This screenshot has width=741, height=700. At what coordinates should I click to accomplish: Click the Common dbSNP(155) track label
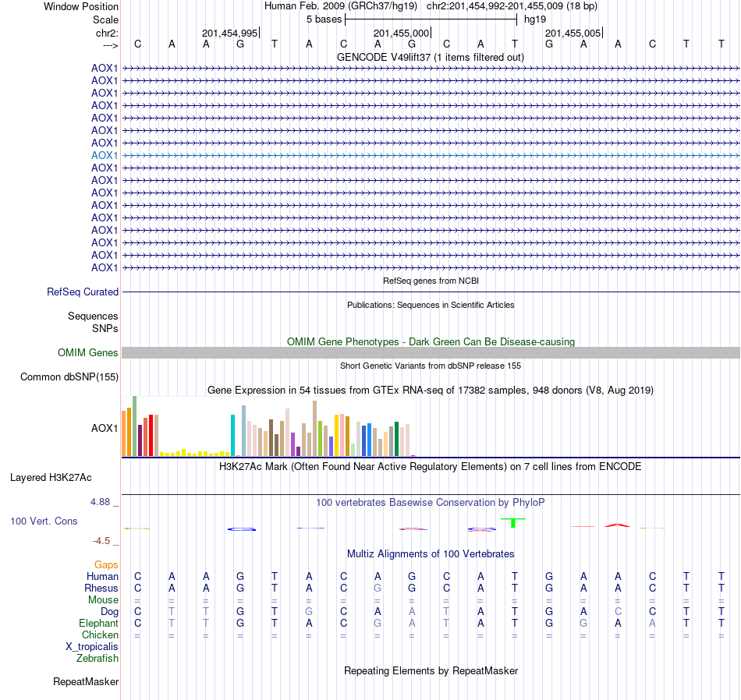(69, 377)
